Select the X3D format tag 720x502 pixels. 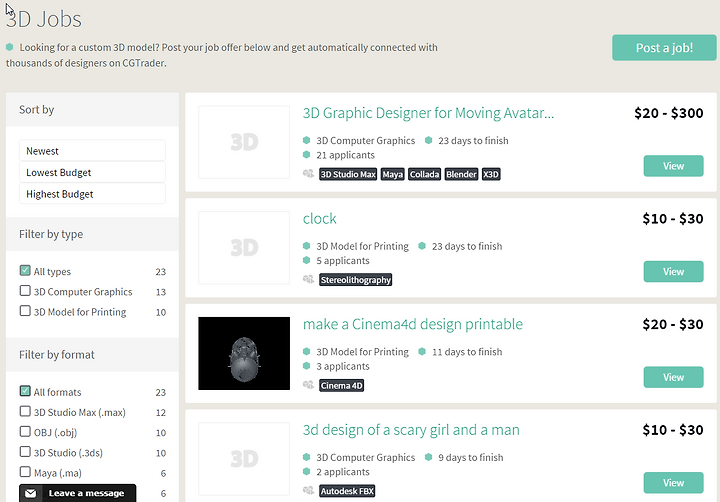coord(491,175)
